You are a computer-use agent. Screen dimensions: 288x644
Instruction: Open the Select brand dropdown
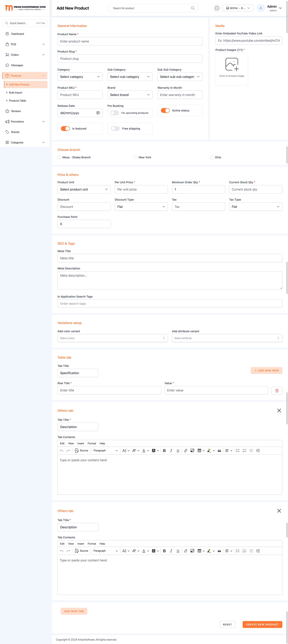tap(130, 95)
